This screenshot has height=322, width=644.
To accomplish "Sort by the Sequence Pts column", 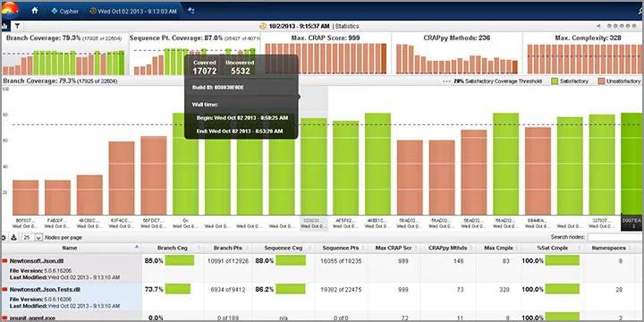I will click(341, 248).
